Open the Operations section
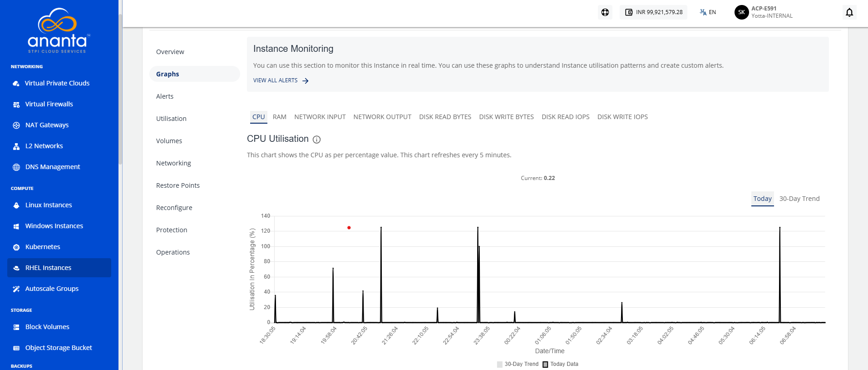The height and width of the screenshot is (370, 868). click(173, 252)
